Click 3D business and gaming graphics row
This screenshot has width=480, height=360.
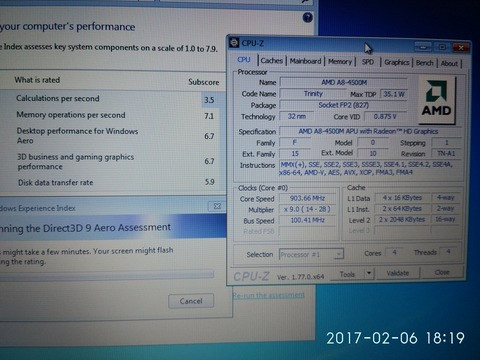[110, 161]
